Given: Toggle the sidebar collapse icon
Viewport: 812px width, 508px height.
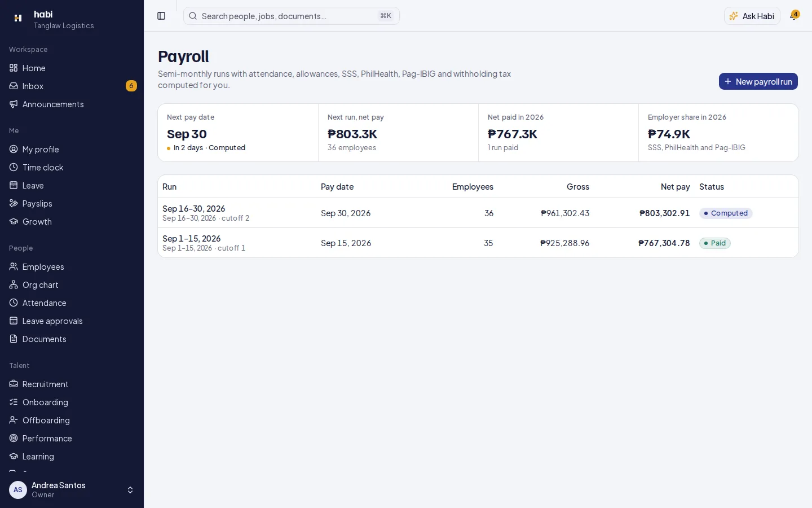Looking at the screenshot, I should [161, 16].
